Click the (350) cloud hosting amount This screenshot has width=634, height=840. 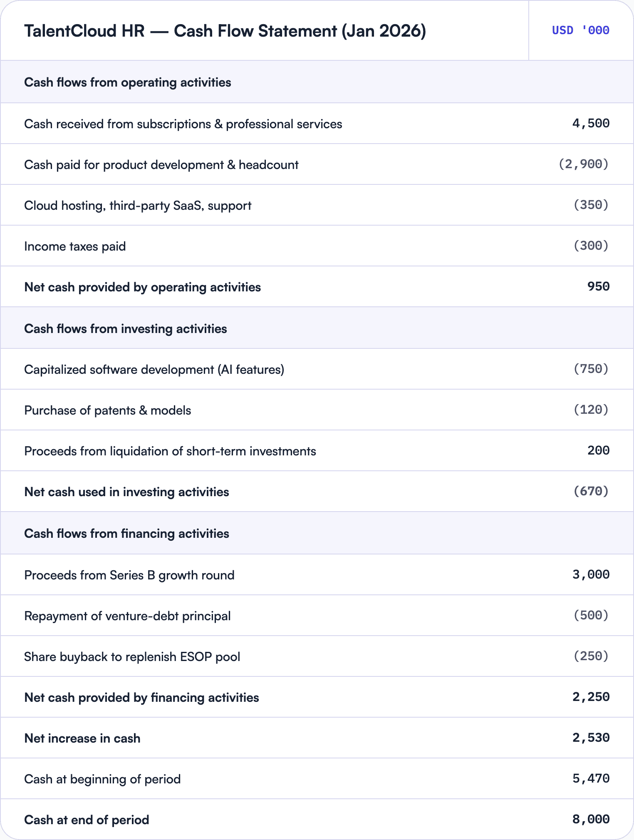point(591,205)
